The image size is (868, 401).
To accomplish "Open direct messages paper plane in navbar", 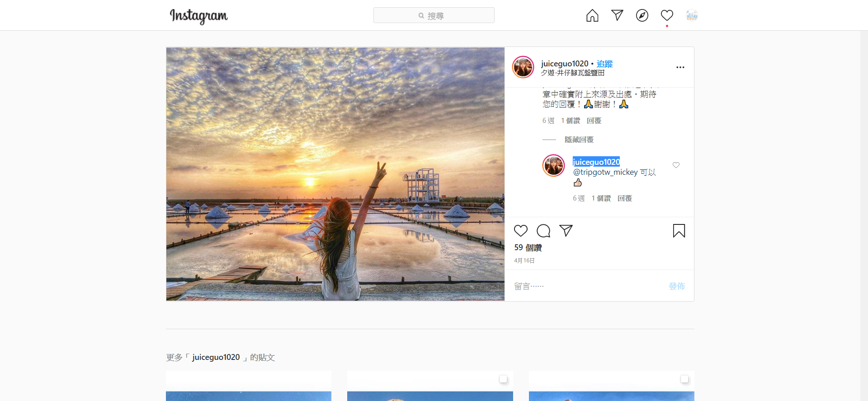I will (617, 15).
